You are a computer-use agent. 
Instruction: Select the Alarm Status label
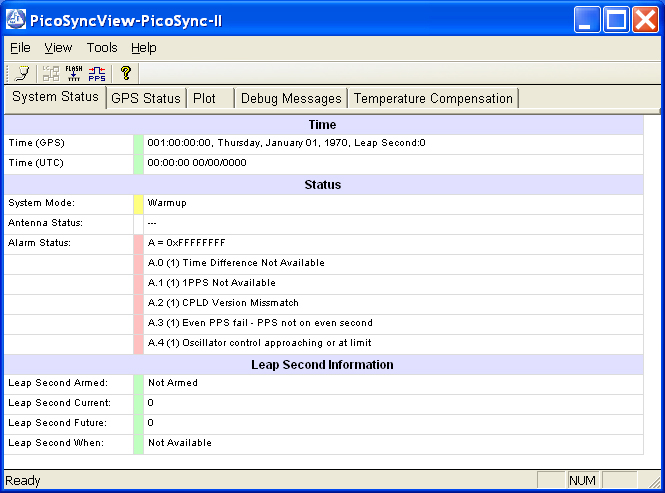pos(39,243)
